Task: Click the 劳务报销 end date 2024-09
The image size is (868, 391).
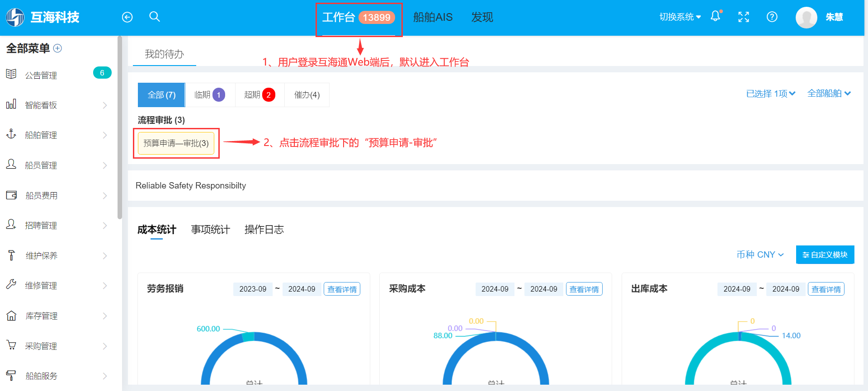Action: (x=302, y=289)
